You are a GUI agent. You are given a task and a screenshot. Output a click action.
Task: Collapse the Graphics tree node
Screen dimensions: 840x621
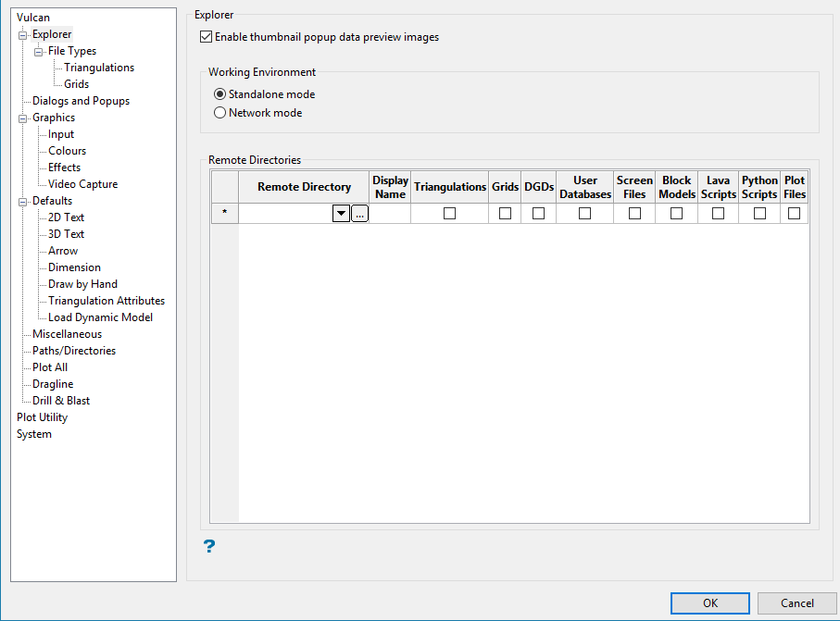[x=23, y=118]
